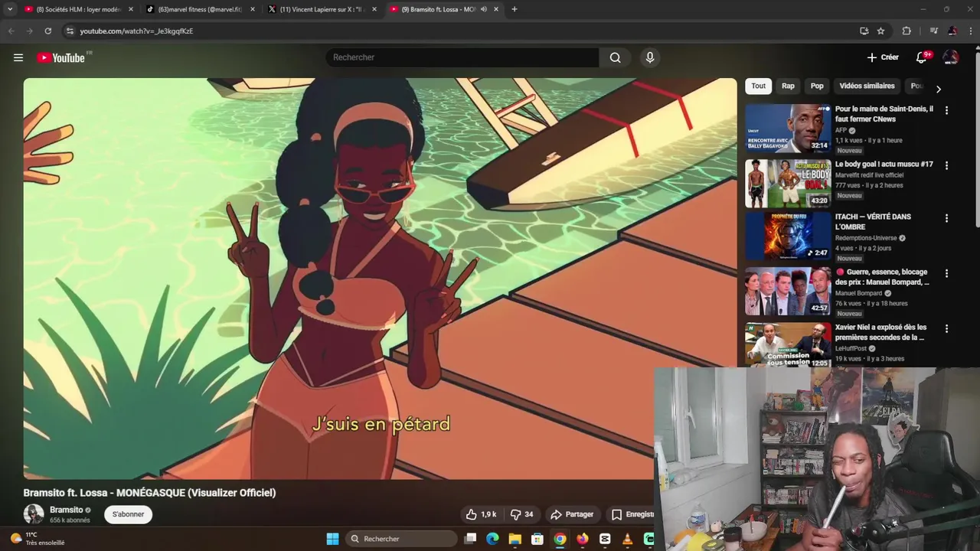Focus the YouTube Rechercher search box
Screen dimensions: 980x551
(x=463, y=57)
